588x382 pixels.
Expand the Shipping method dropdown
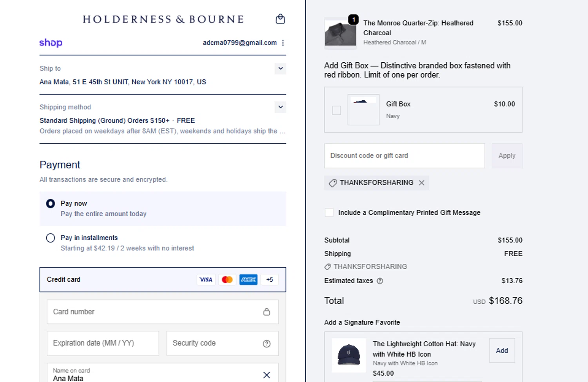[x=281, y=107]
